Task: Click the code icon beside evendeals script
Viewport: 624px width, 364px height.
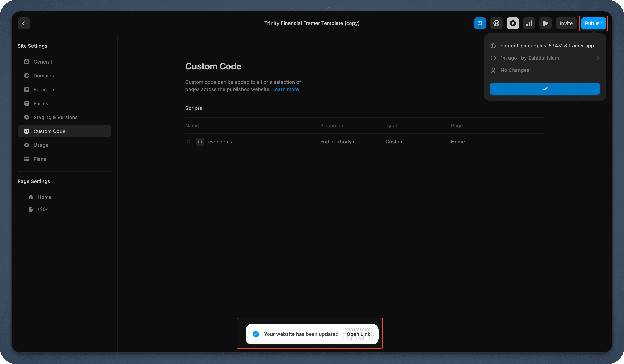Action: pyautogui.click(x=200, y=142)
